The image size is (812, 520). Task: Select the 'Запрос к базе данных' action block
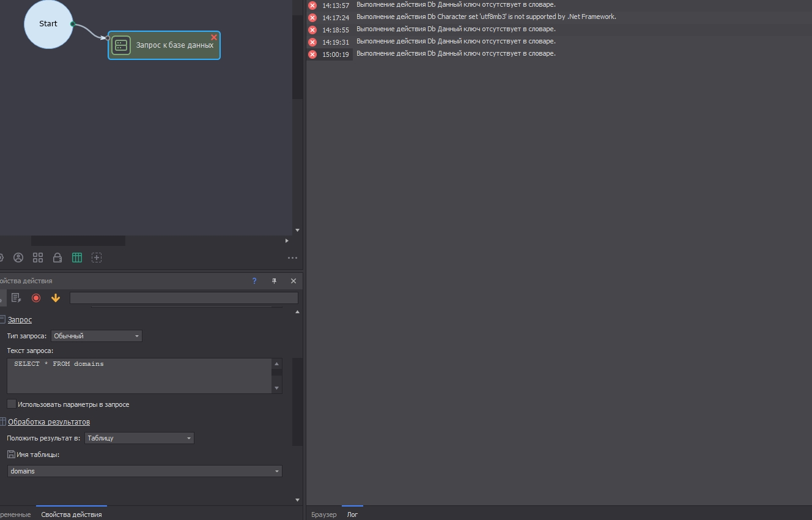coord(164,45)
